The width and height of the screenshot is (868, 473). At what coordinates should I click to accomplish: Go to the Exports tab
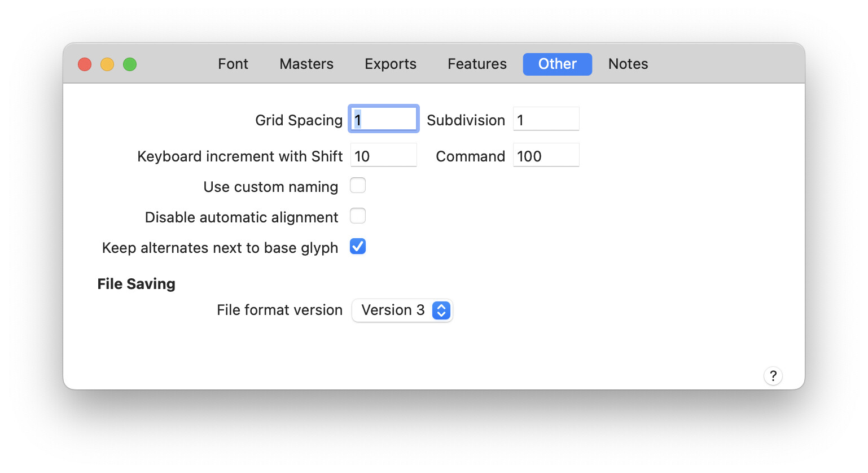391,64
